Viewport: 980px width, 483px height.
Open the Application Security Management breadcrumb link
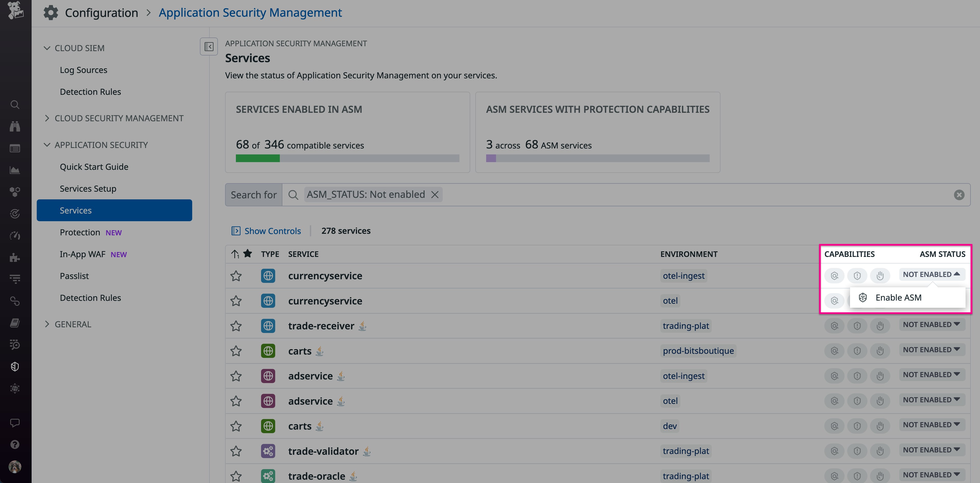point(250,13)
